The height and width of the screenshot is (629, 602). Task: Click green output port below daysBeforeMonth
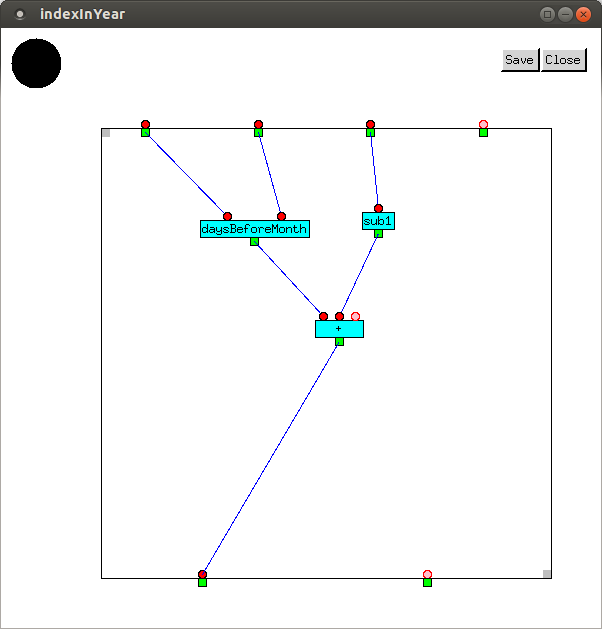[x=254, y=241]
